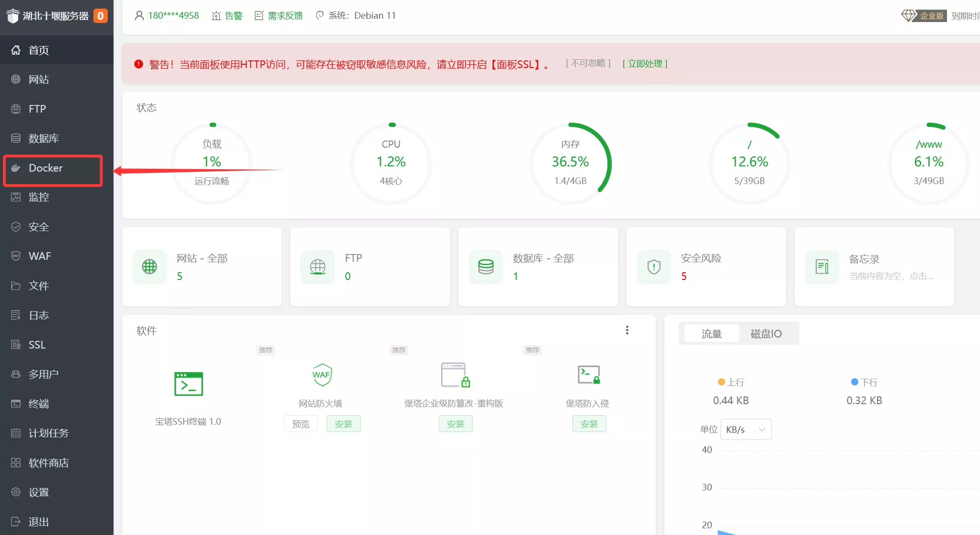The width and height of the screenshot is (980, 535).
Task: Switch to the 磁盘IO tab
Action: pyautogui.click(x=766, y=334)
